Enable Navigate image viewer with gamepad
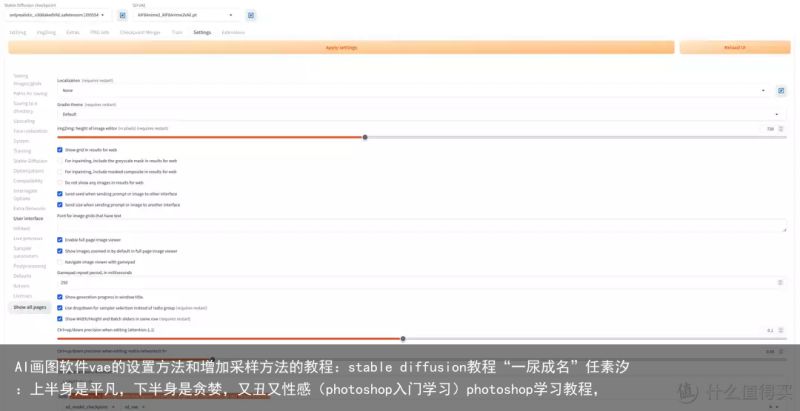The height and width of the screenshot is (411, 800). pos(60,262)
